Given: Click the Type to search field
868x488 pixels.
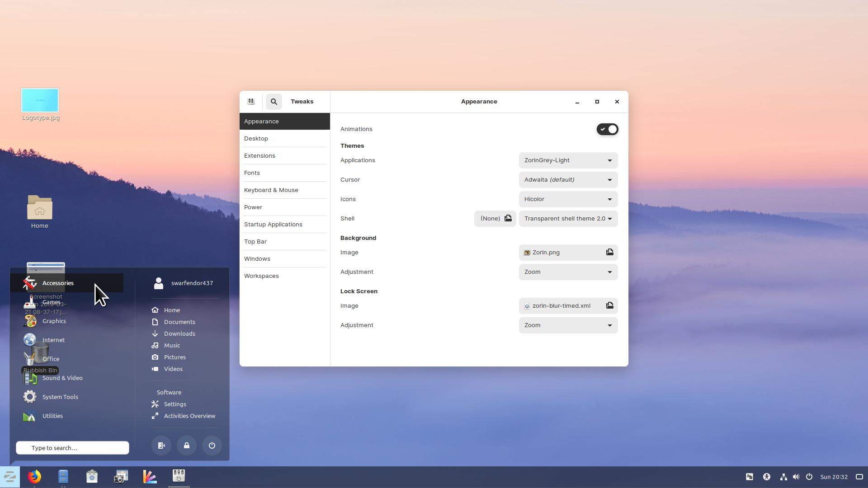Looking at the screenshot, I should click(x=72, y=448).
